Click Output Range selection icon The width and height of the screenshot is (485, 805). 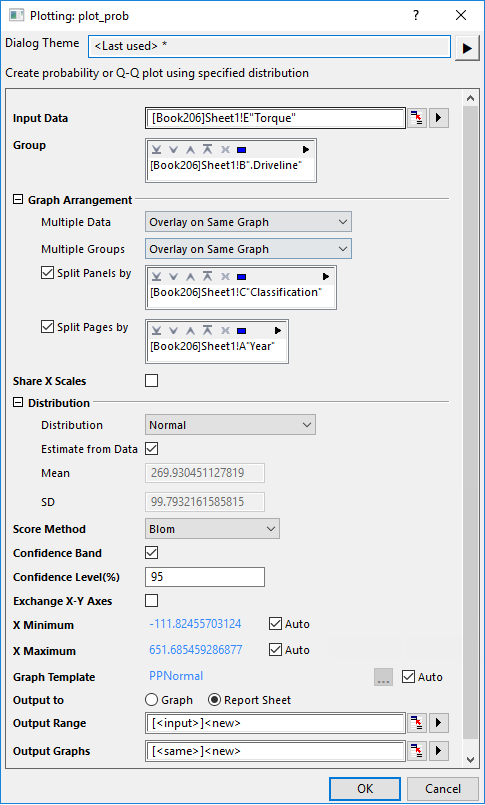click(417, 723)
